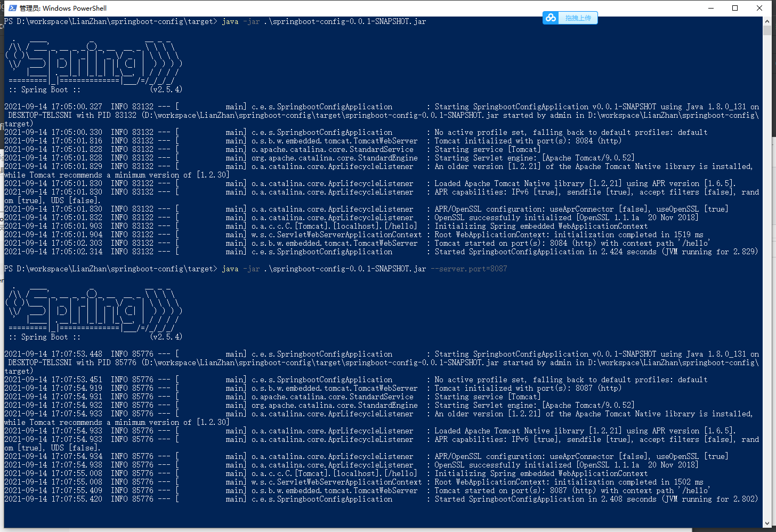Click the text 'with PID 83132'
Viewport: 776px width, 532px height.
click(x=107, y=115)
